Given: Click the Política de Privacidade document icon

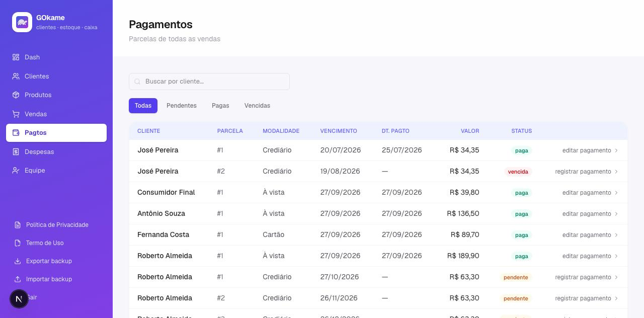Looking at the screenshot, I should point(18,225).
